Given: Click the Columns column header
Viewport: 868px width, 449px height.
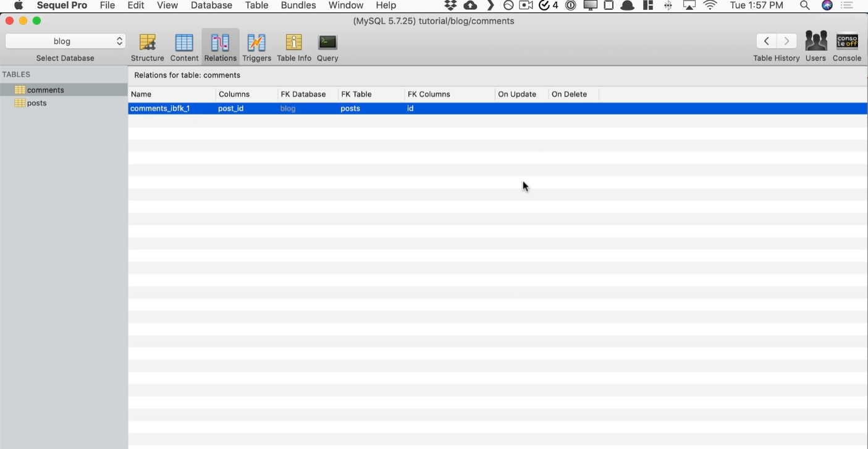Looking at the screenshot, I should (x=246, y=94).
